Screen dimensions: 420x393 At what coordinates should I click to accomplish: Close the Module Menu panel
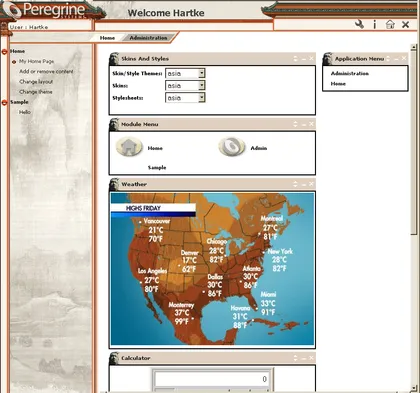(311, 124)
